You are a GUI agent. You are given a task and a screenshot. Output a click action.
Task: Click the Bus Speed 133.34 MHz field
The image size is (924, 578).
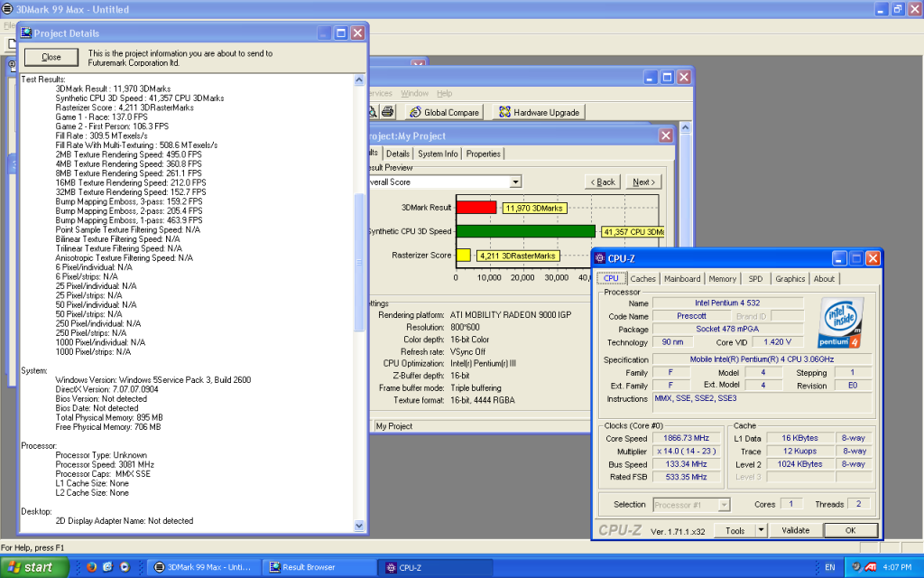point(686,464)
